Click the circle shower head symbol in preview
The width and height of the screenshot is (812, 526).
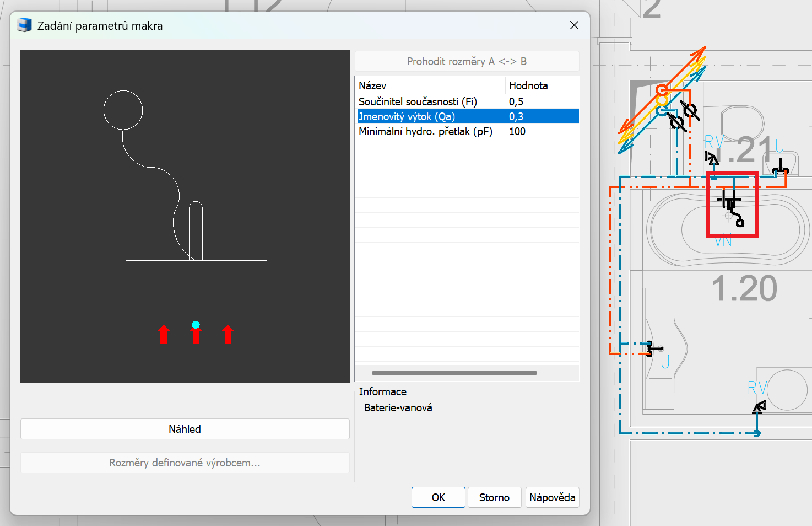click(x=123, y=110)
